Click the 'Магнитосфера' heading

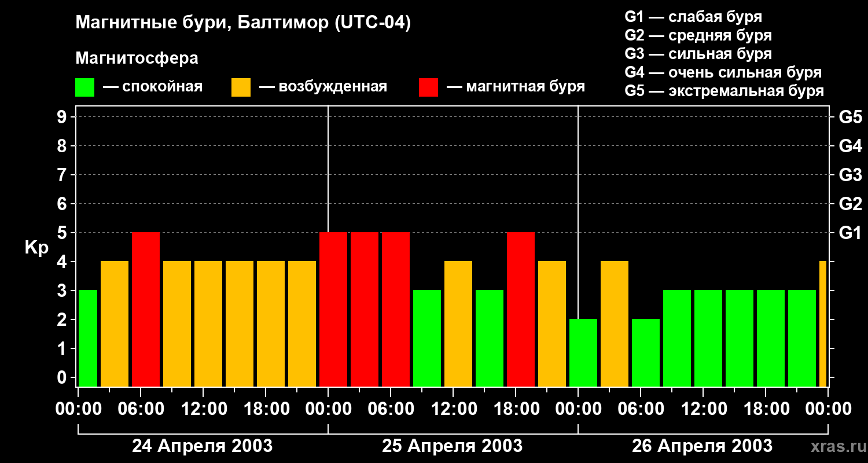pos(137,58)
